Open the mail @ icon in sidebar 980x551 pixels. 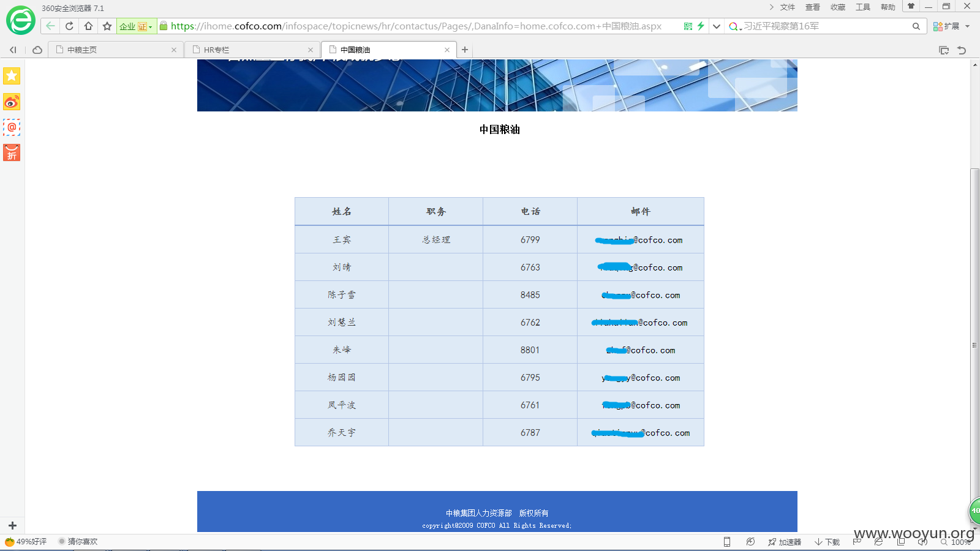point(12,127)
